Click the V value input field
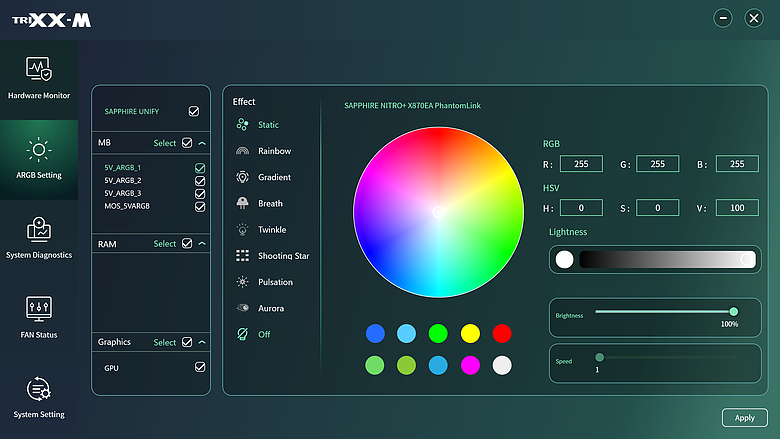This screenshot has height=439, width=780. pyautogui.click(x=737, y=208)
